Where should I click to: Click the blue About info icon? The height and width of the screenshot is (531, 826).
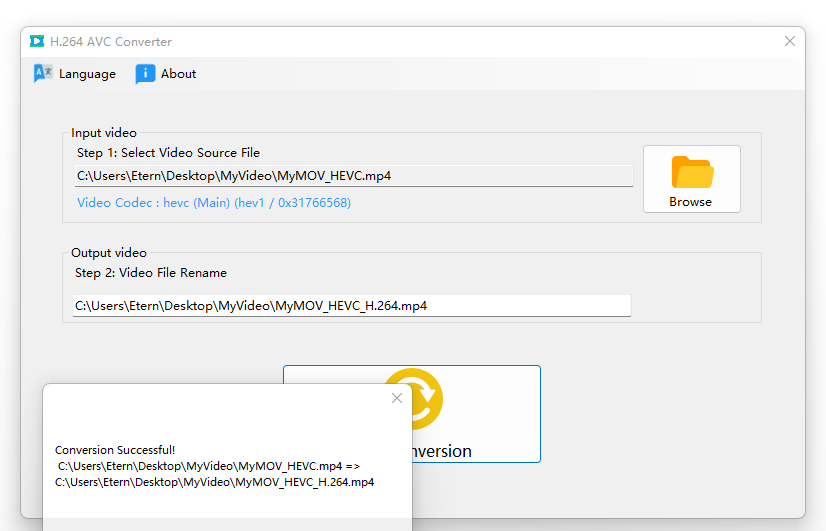[145, 74]
